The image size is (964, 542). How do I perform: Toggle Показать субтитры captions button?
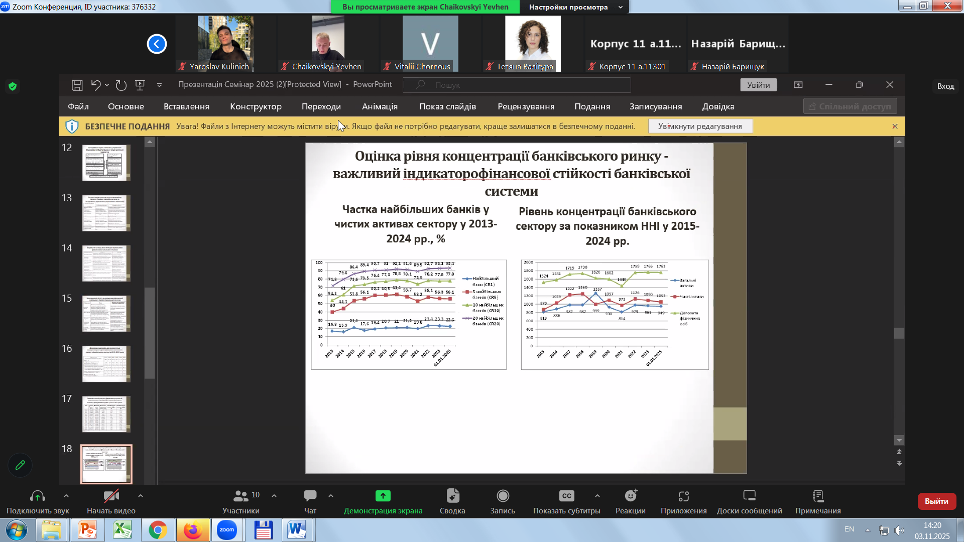pyautogui.click(x=566, y=495)
